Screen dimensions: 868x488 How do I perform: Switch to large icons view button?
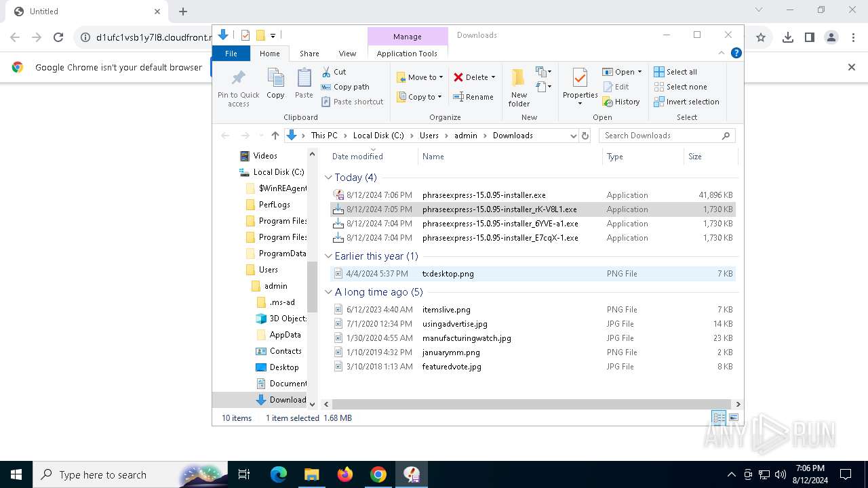tap(733, 418)
